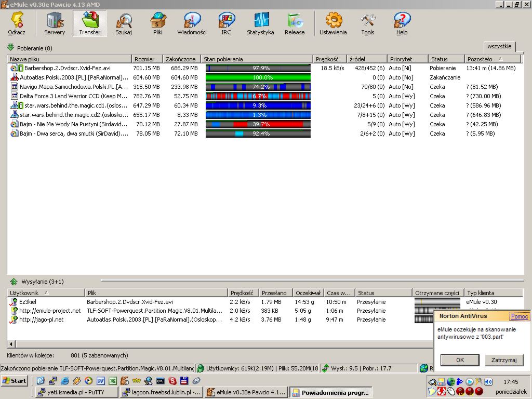Launch Excel from quick launch bar
Image resolution: width=532 pixels, height=399 pixels.
coord(113,381)
